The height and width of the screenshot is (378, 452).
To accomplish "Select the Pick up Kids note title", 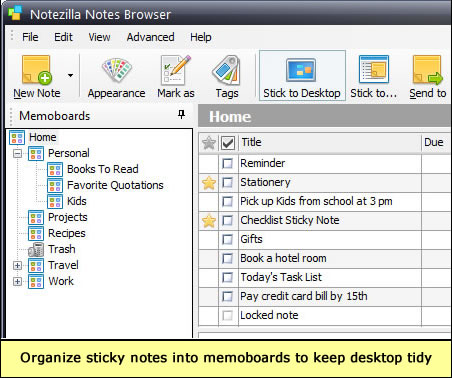I will point(316,201).
